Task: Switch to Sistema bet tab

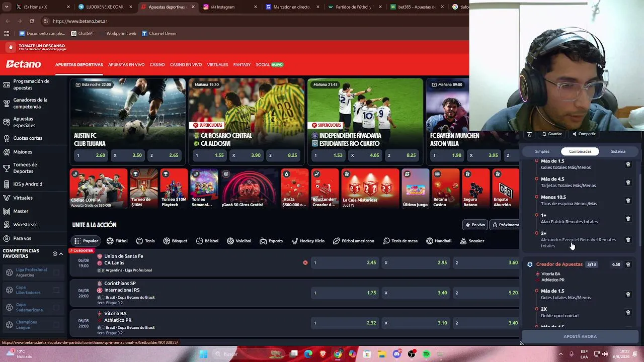Action: tap(618, 151)
